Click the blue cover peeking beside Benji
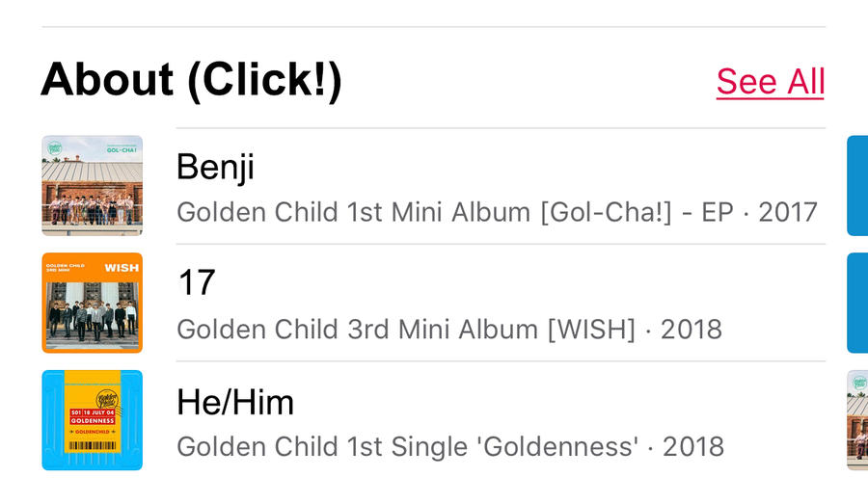The image size is (868, 504). [856, 185]
